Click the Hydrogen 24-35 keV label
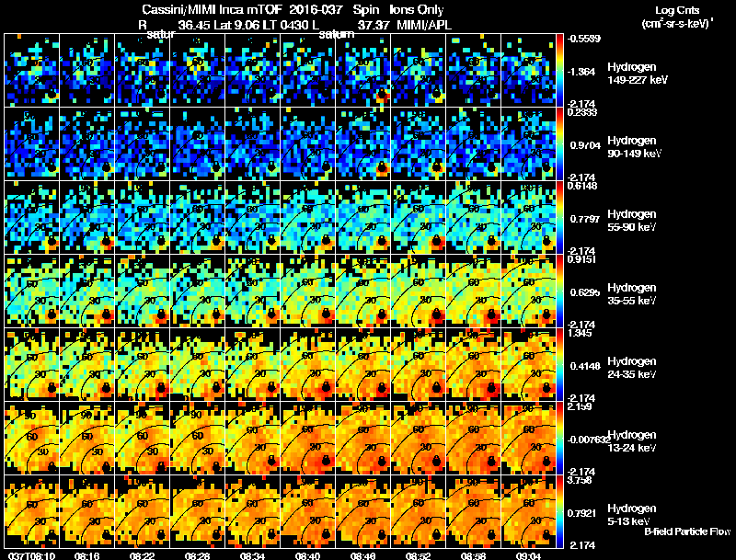 [632, 368]
